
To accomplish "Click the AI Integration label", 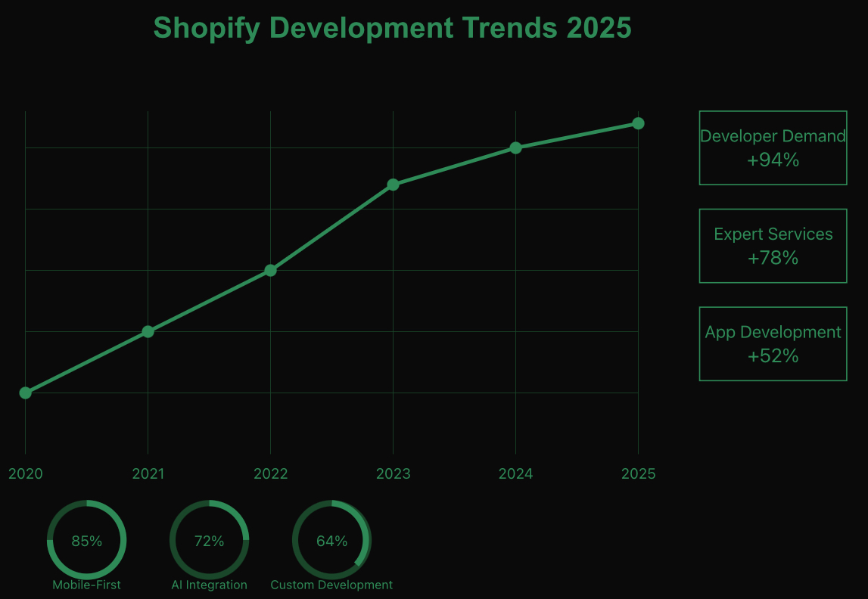I will click(x=210, y=585).
